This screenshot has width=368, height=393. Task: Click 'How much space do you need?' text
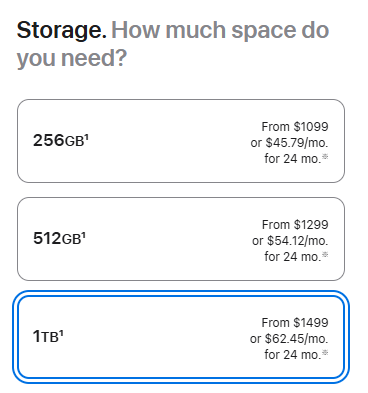pyautogui.click(x=173, y=44)
